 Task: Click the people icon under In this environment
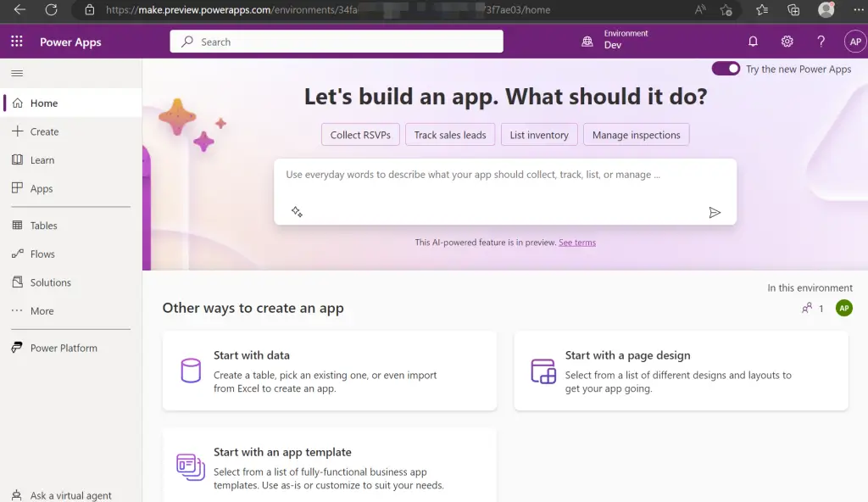click(807, 308)
